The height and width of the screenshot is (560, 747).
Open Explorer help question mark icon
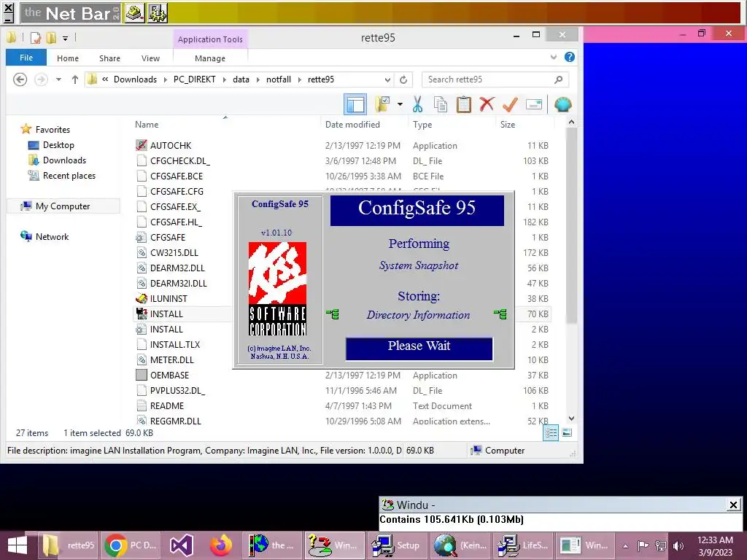tap(569, 57)
